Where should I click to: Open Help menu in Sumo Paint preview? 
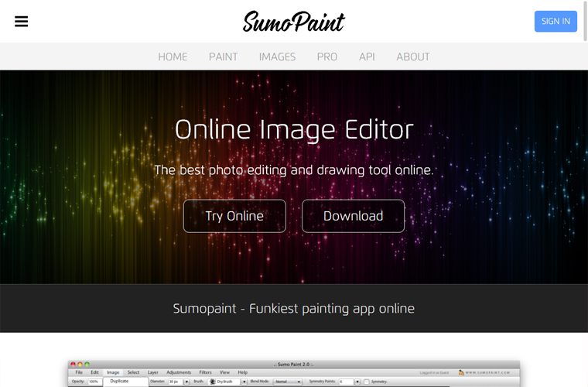click(x=243, y=372)
